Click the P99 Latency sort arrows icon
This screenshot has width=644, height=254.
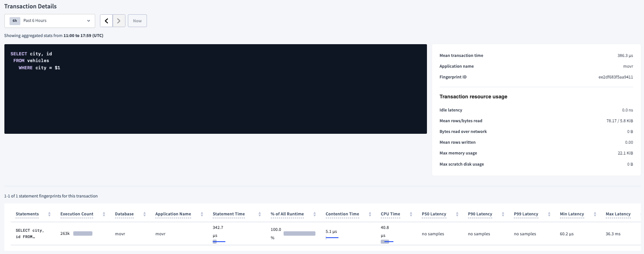click(x=549, y=214)
